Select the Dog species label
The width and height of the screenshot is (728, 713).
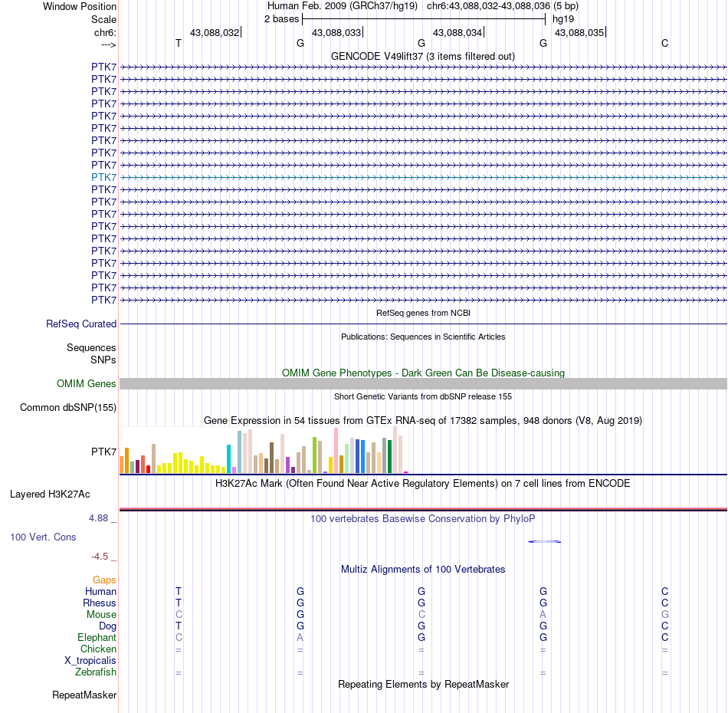pos(107,626)
